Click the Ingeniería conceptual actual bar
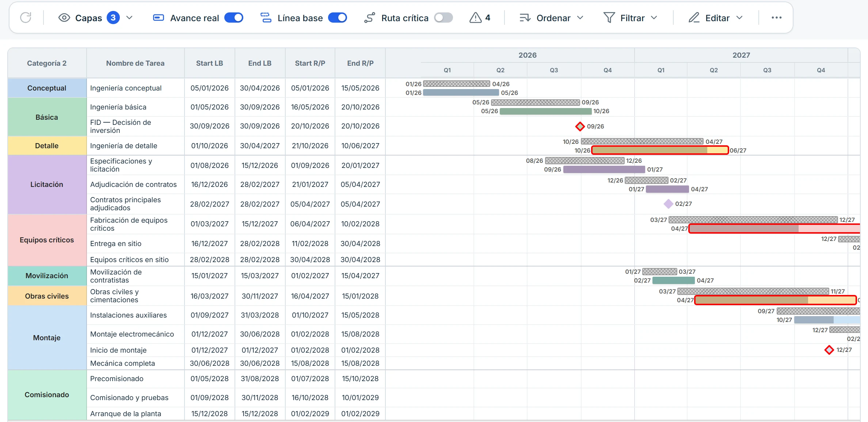868x422 pixels. [461, 93]
